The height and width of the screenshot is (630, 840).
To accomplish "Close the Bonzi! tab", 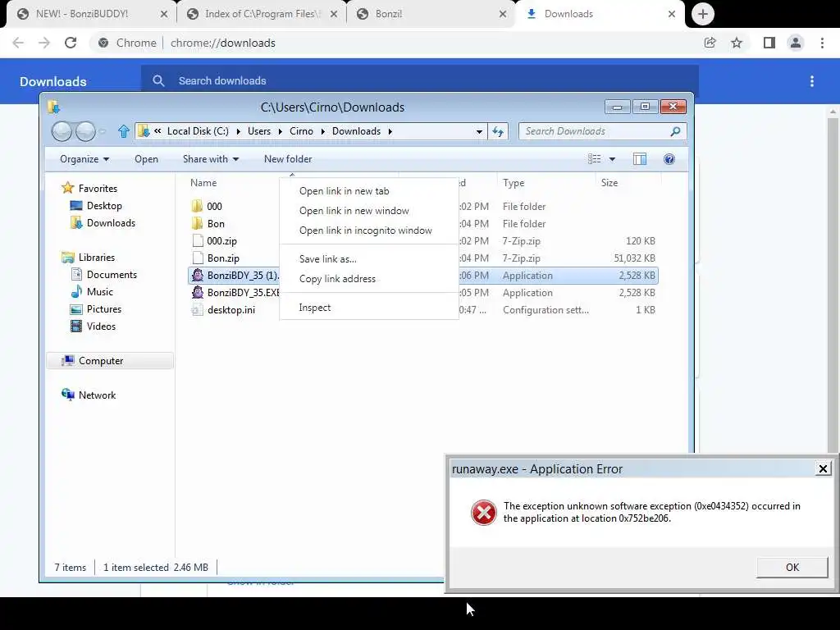I will click(x=503, y=14).
